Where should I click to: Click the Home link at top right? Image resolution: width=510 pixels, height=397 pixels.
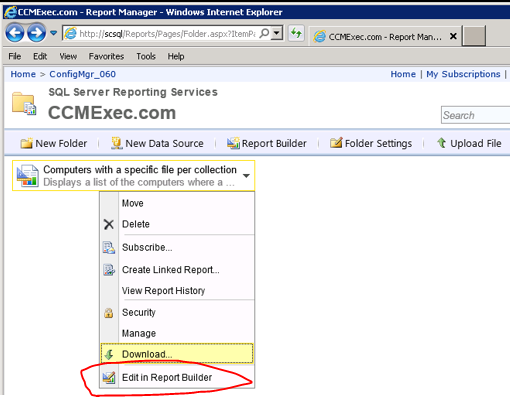403,74
